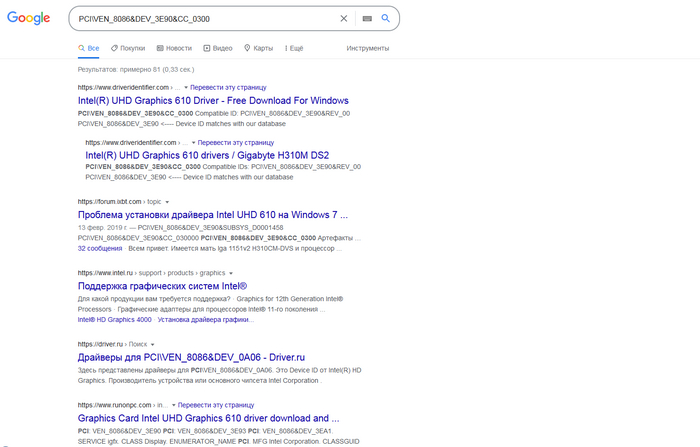Click the magnifier search icon
700x447 pixels.
386,18
